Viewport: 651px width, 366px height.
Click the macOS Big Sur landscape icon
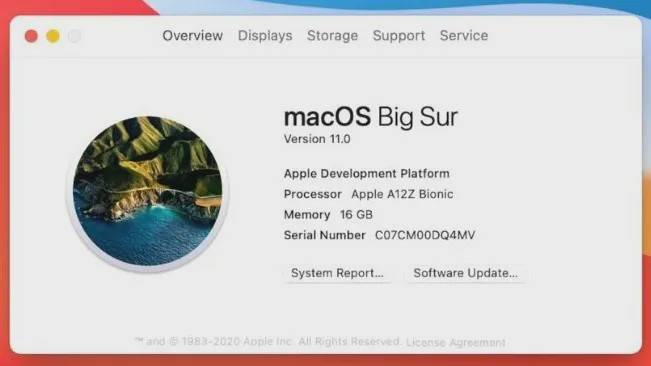point(148,191)
